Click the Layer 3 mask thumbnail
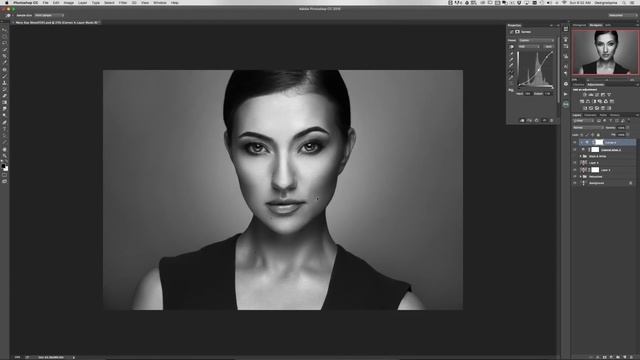The image size is (640, 360). [595, 170]
